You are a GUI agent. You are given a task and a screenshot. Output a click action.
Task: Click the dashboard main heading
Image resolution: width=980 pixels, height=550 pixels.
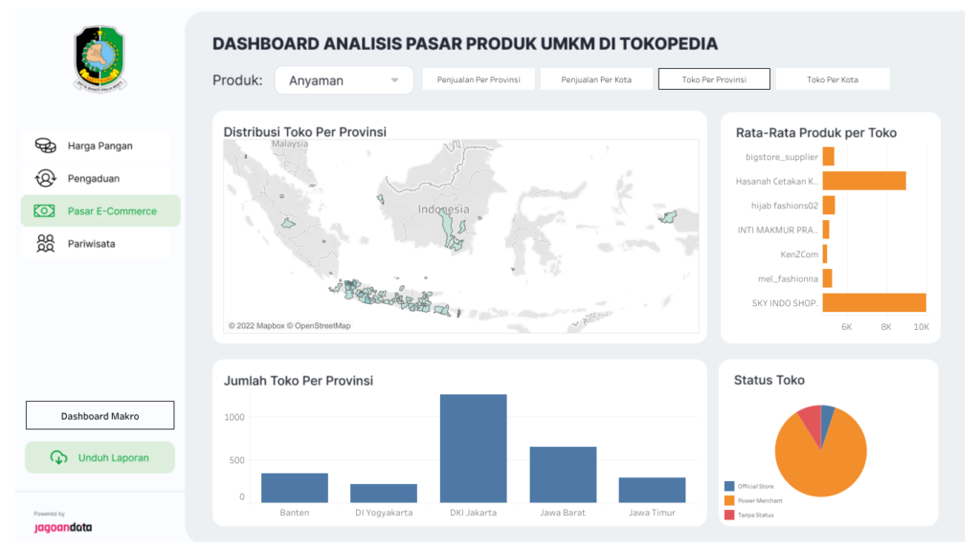465,44
